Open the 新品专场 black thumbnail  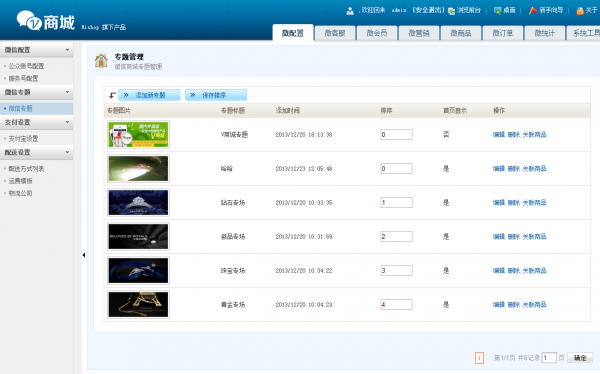pos(139,237)
